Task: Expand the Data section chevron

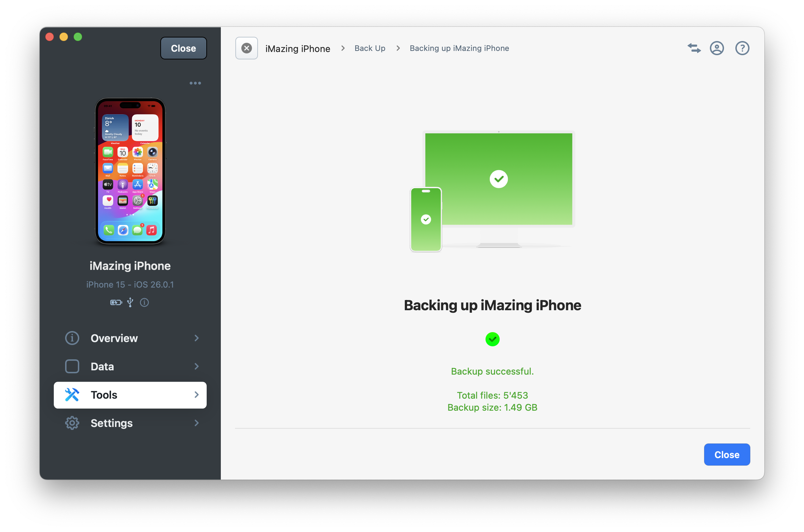Action: 197,366
